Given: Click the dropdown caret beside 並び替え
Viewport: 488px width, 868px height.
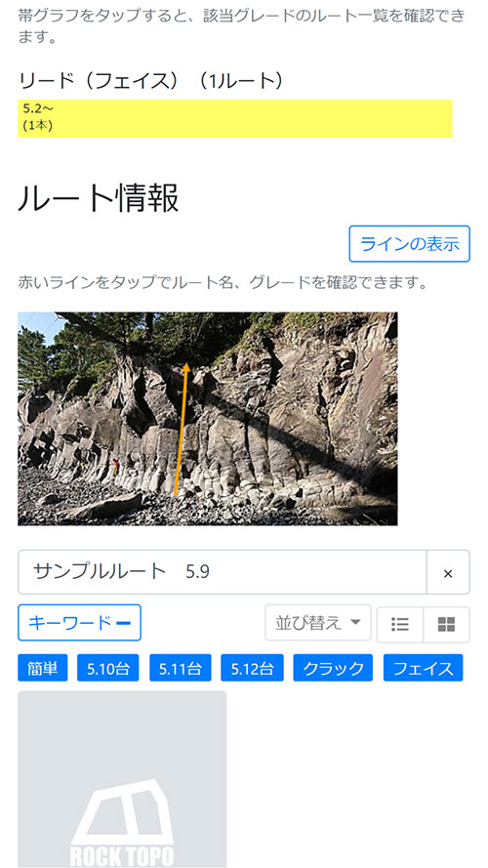Looking at the screenshot, I should click(356, 622).
